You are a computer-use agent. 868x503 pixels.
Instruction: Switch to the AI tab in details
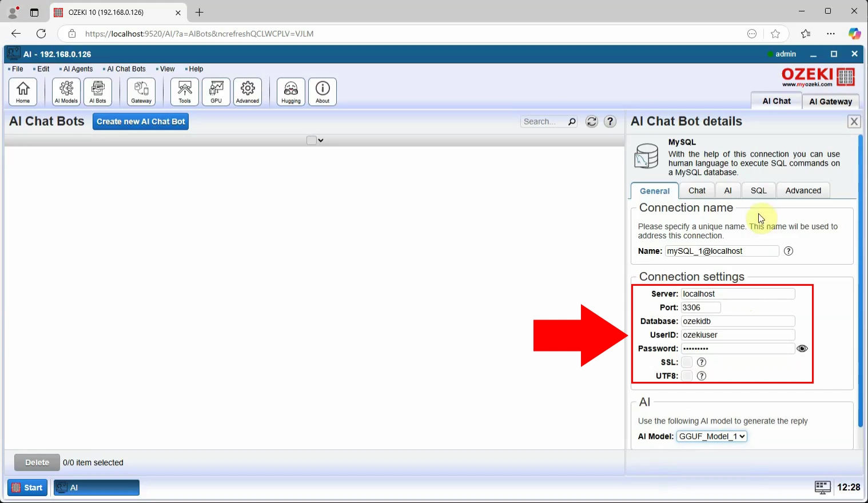728,190
